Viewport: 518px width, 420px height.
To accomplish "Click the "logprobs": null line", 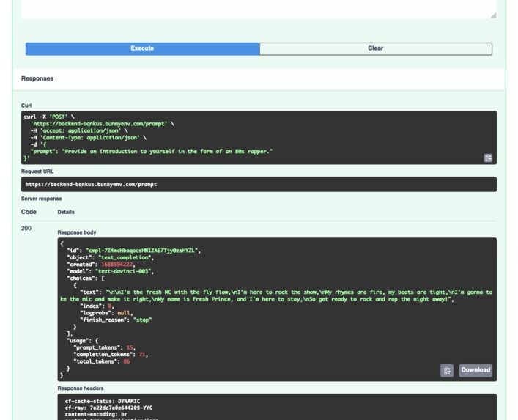I will tap(106, 313).
